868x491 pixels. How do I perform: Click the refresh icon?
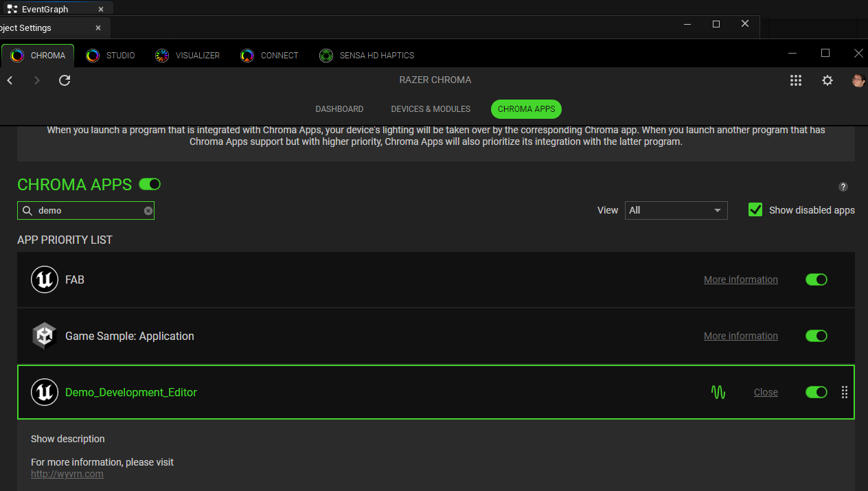click(65, 80)
